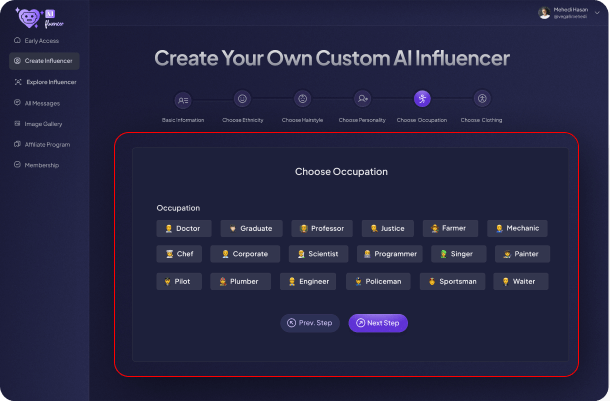Click the Basic Information step icon
The image size is (610, 401).
pos(183,100)
